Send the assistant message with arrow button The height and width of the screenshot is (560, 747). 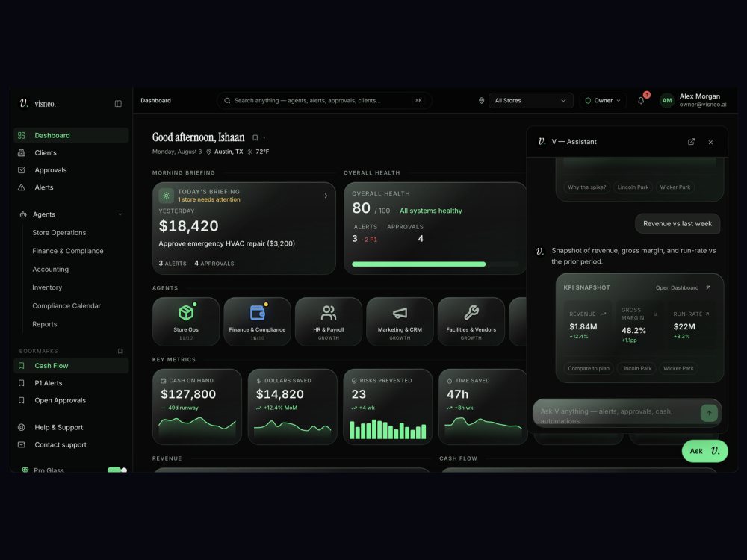(x=709, y=413)
